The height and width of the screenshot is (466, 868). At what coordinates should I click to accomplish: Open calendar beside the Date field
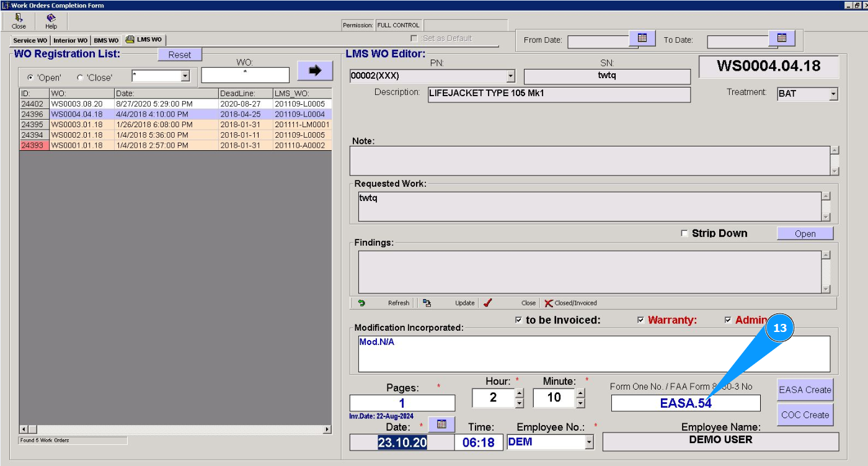click(442, 424)
